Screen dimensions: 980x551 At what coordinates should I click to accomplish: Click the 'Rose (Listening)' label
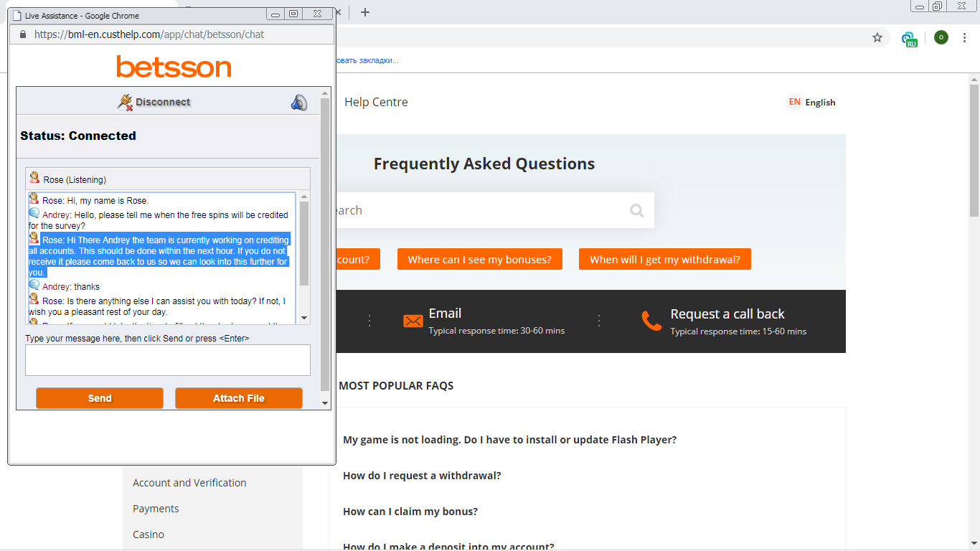[75, 179]
